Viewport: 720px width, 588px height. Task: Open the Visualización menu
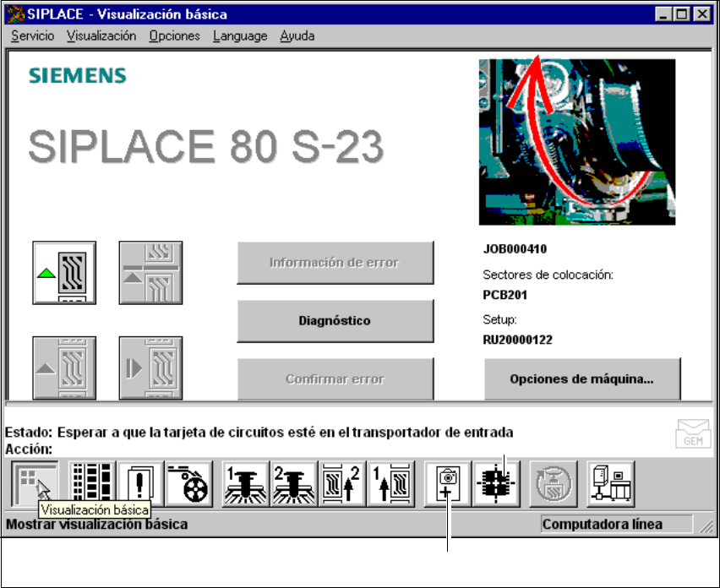point(101,35)
